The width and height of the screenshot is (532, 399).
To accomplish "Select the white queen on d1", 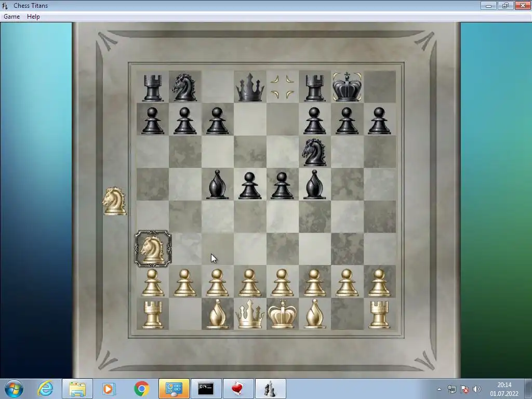I will tap(250, 314).
